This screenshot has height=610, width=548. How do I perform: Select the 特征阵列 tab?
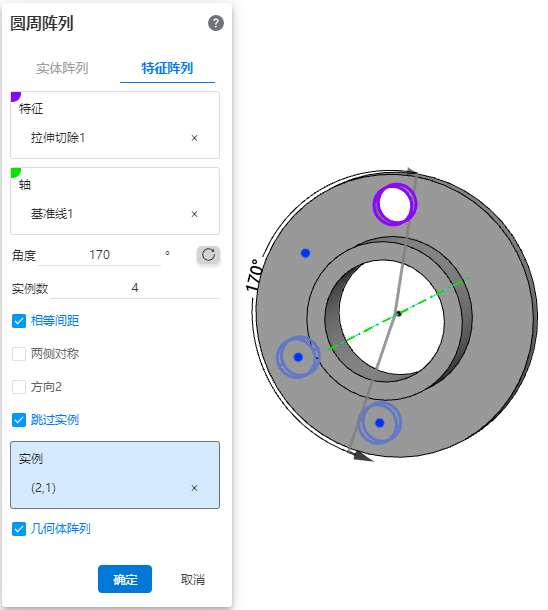point(167,68)
